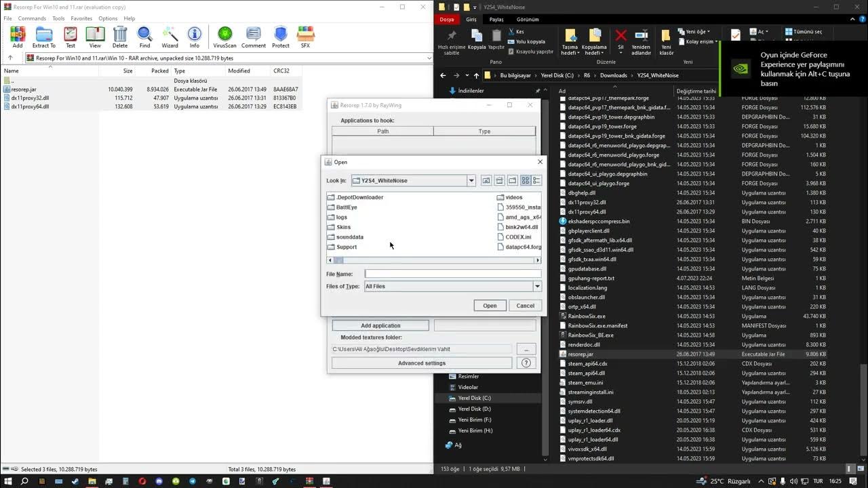This screenshot has width=868, height=488.
Task: Go back in File Explorer navigation
Action: [443, 75]
